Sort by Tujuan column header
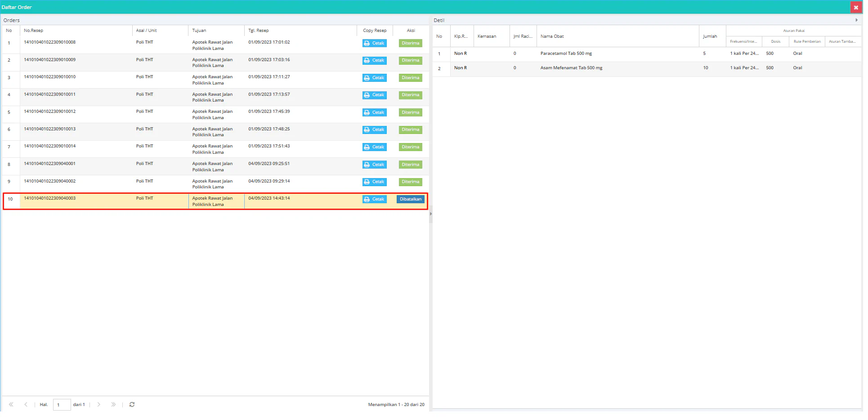This screenshot has width=868, height=420. coord(216,31)
